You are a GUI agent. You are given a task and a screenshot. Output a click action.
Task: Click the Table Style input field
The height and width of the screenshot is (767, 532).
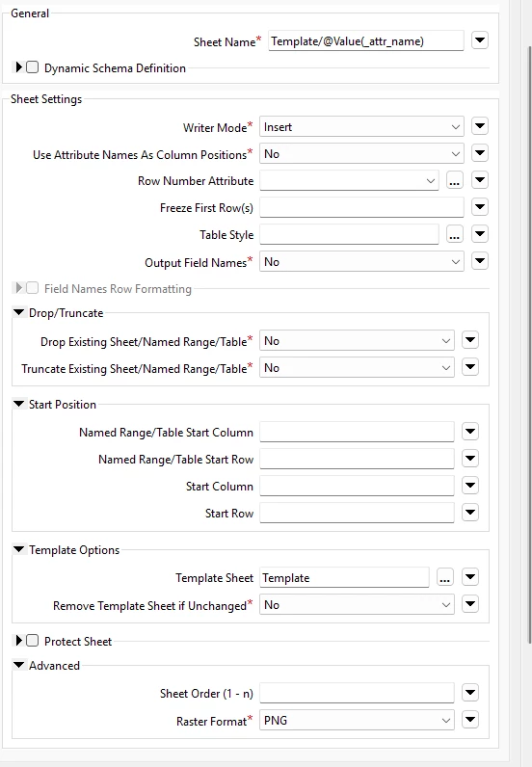[350, 235]
